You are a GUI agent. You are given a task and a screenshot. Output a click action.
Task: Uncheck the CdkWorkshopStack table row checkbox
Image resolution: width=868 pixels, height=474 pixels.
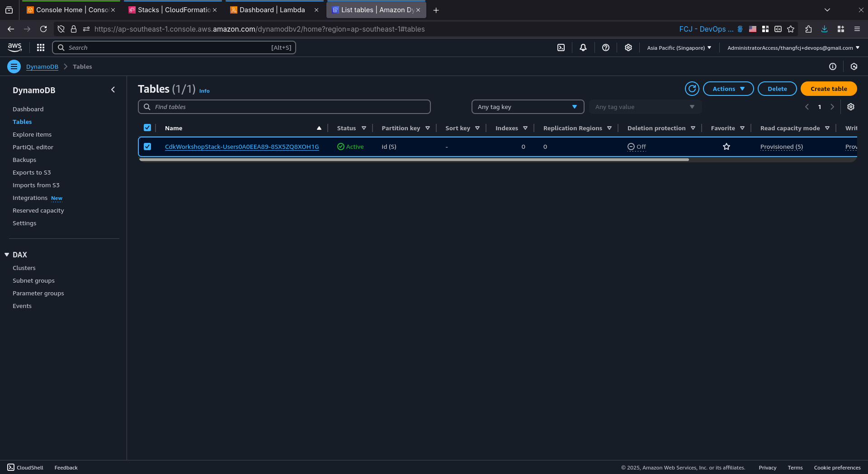[x=147, y=147]
